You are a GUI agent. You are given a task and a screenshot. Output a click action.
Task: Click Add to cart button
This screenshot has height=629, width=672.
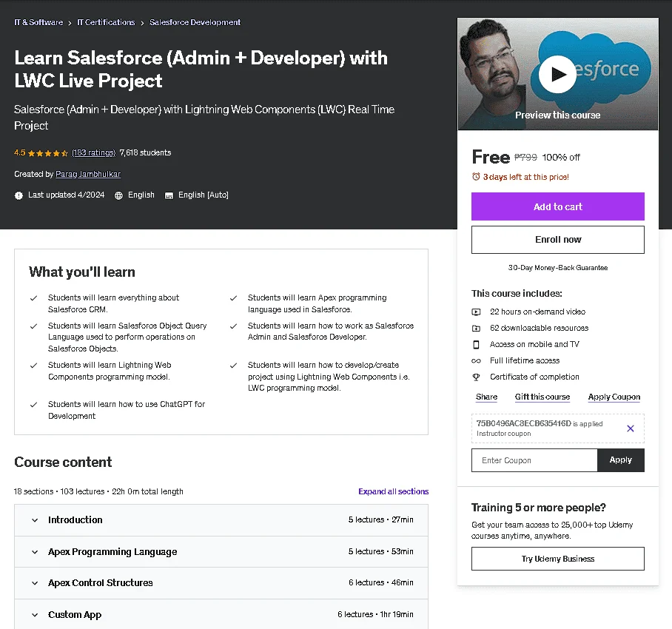coord(557,206)
